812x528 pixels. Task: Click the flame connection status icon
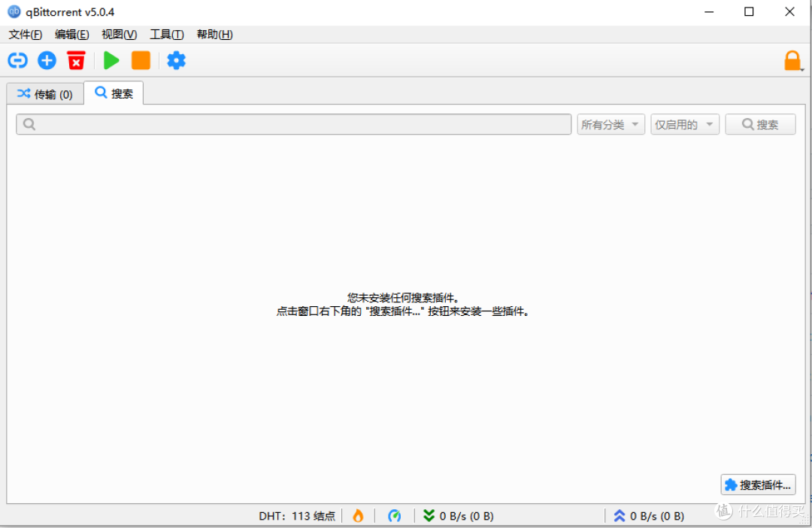tap(358, 515)
